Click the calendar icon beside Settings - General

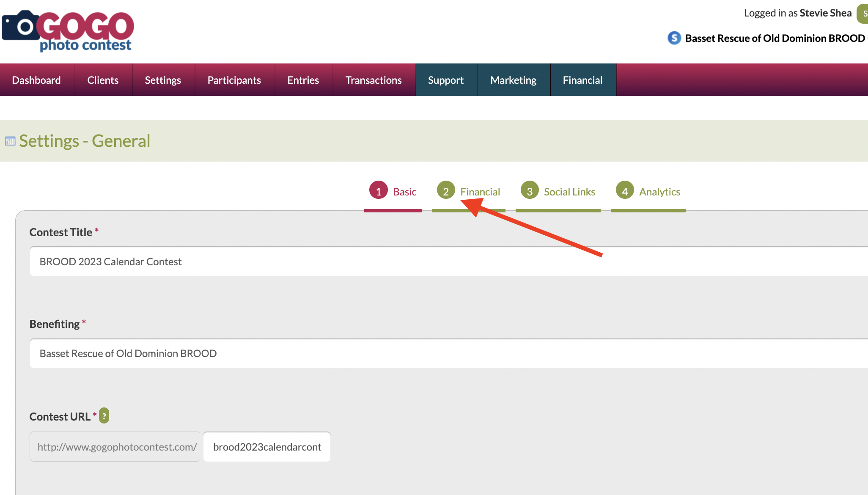point(10,141)
